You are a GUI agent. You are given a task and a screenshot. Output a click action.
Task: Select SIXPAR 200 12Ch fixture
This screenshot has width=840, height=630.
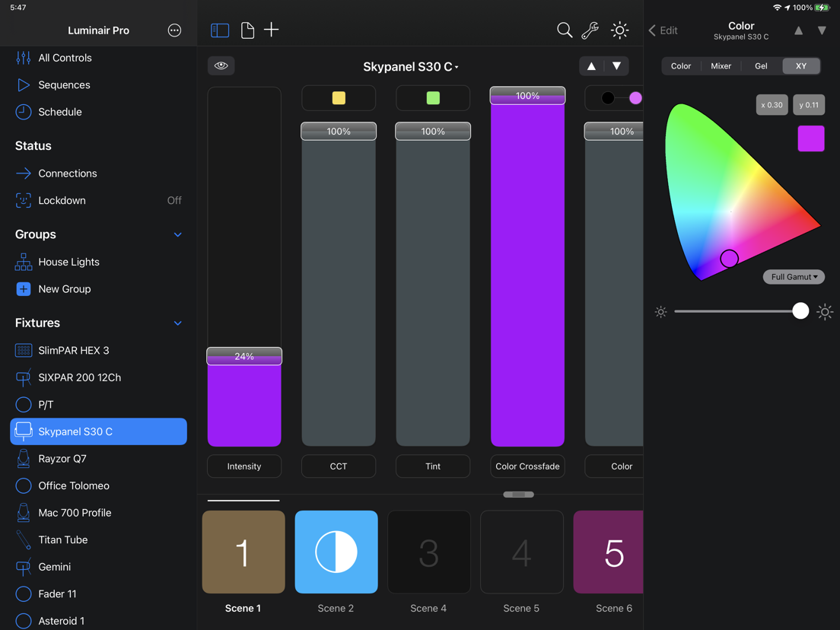click(99, 377)
